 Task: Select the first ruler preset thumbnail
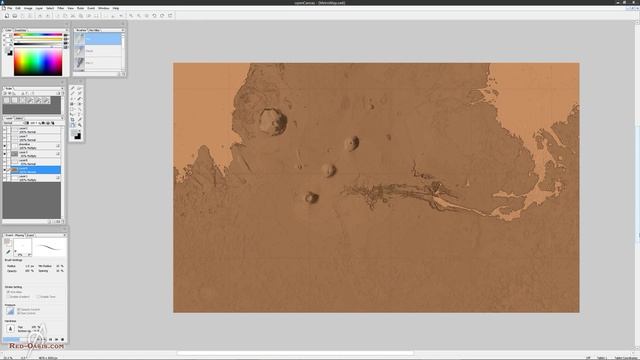(7, 100)
